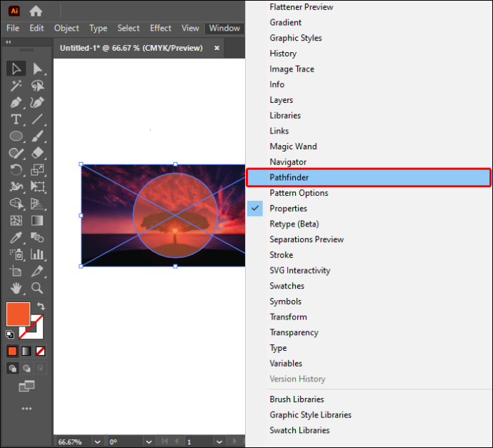Select the Artboard tool

16,272
